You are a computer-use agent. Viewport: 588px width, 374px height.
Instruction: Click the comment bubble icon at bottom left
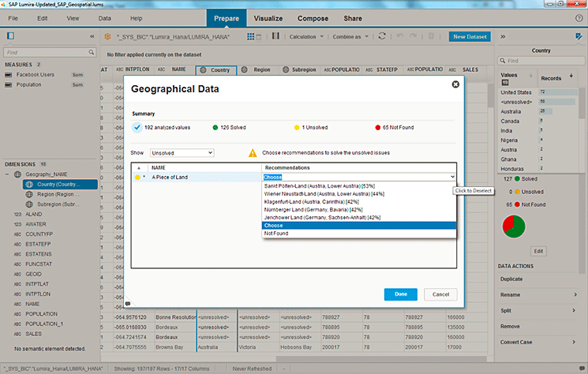[x=128, y=304]
